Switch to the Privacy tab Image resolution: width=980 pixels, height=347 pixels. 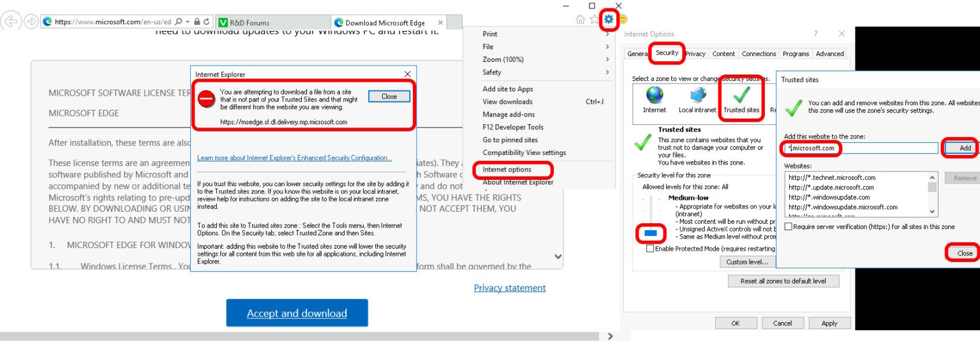[x=695, y=54]
